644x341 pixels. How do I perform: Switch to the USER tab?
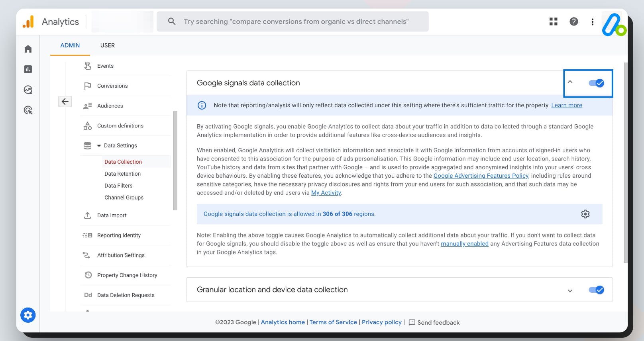(x=108, y=45)
